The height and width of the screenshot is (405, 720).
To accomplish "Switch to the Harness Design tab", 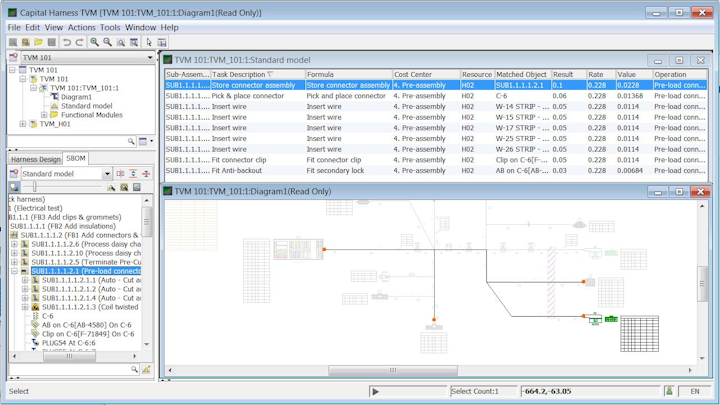I will (35, 159).
